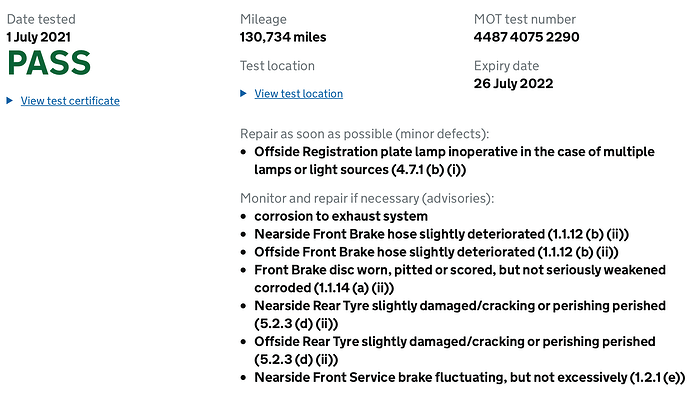Open the View test certificate link
The image size is (690, 394).
click(70, 101)
